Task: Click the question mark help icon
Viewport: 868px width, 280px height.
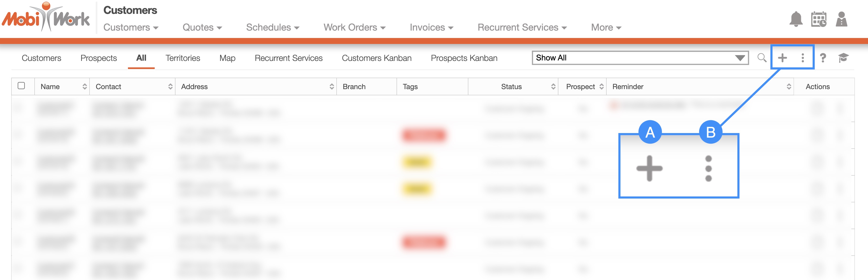Action: [x=823, y=58]
